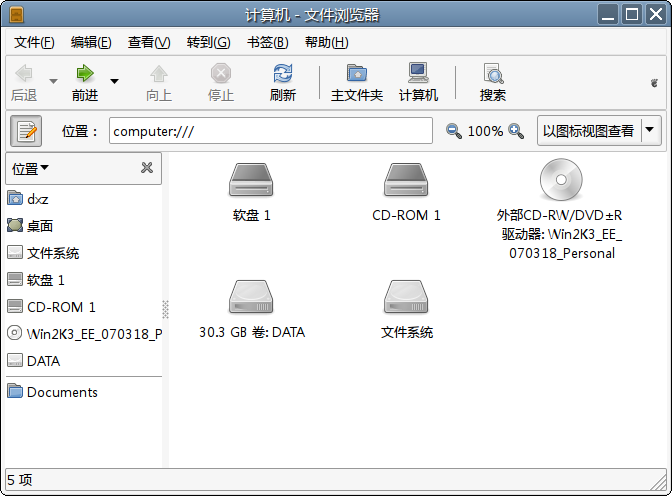The width and height of the screenshot is (672, 496).
Task: Click the window menu icon in title bar
Action: point(16,15)
